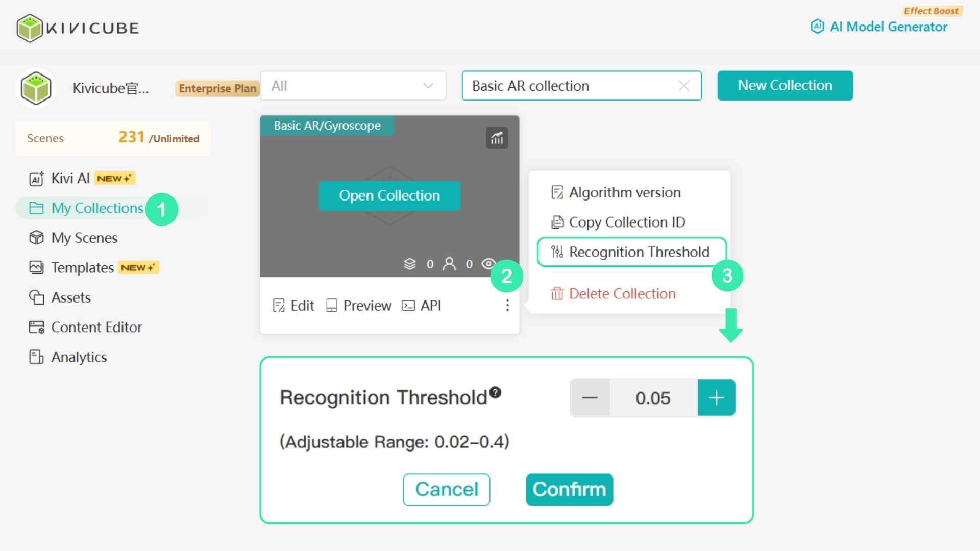Click the Delete Collection trash icon

click(557, 294)
